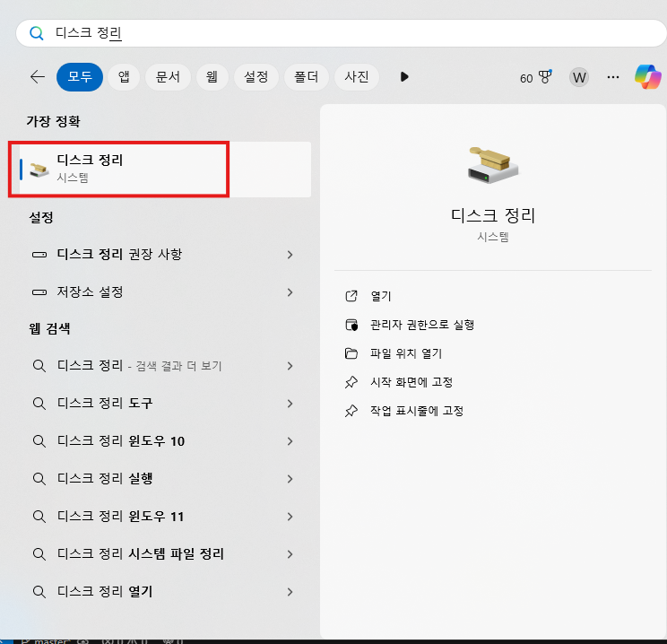Expand chevron for 디스크 정리 권장 사항
Viewport: 667px width, 644px height.
point(290,255)
